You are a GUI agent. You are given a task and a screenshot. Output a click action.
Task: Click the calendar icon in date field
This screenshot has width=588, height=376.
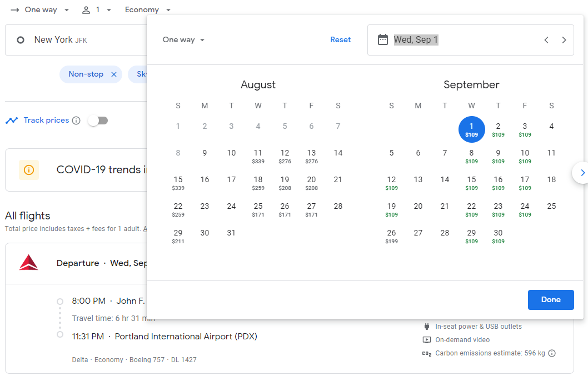(x=382, y=39)
